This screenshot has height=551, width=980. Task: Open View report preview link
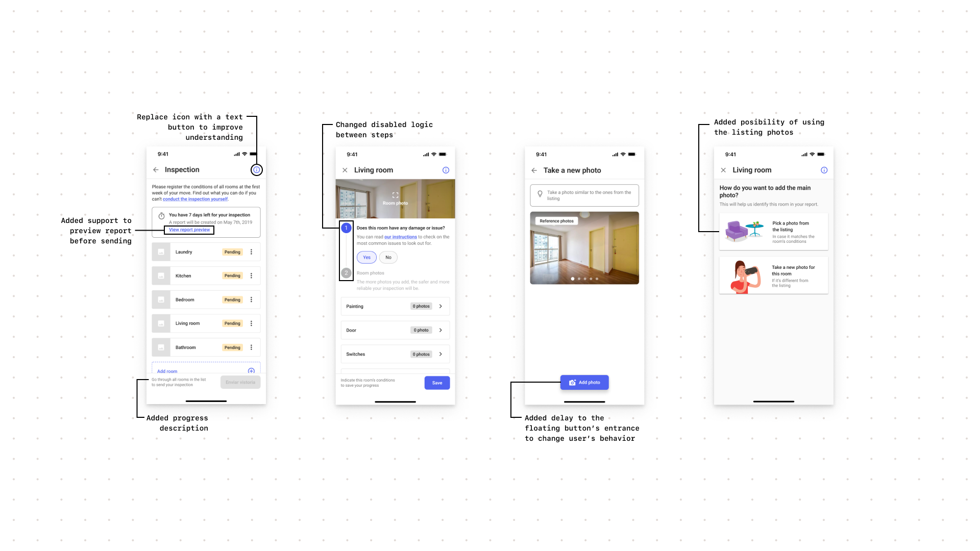pos(189,230)
